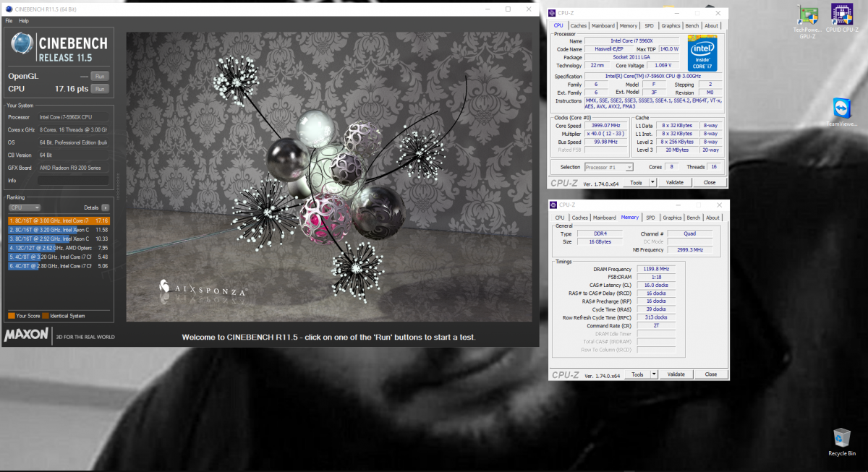Switch to Caches tab in upper CPU-Z window

coord(579,26)
